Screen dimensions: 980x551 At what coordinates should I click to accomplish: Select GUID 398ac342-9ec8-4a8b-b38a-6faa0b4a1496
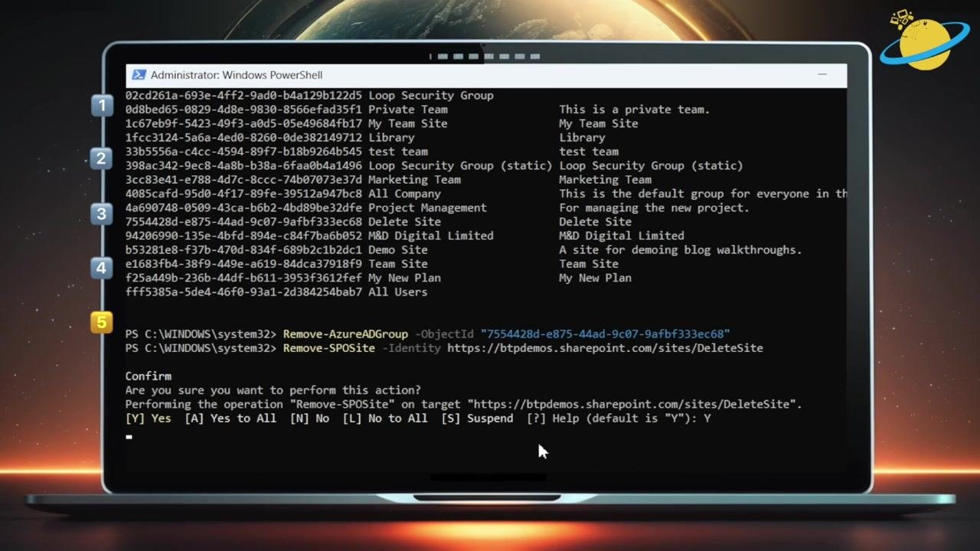point(243,165)
